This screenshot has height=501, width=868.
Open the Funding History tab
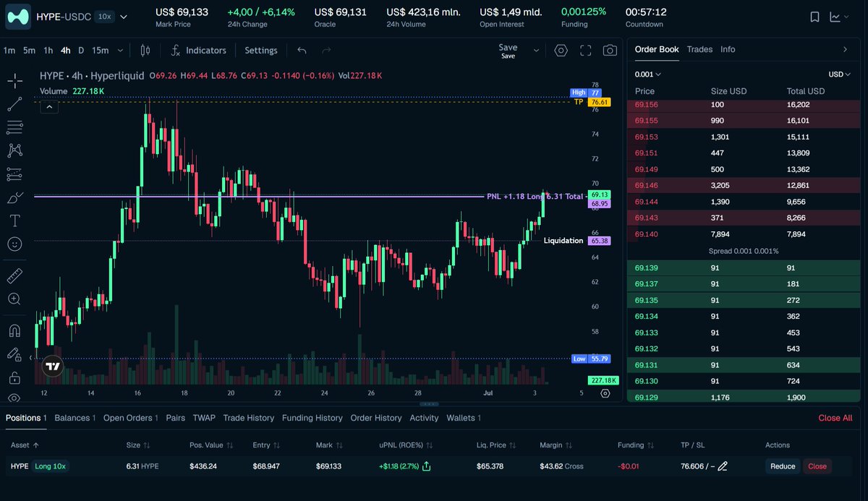(312, 418)
